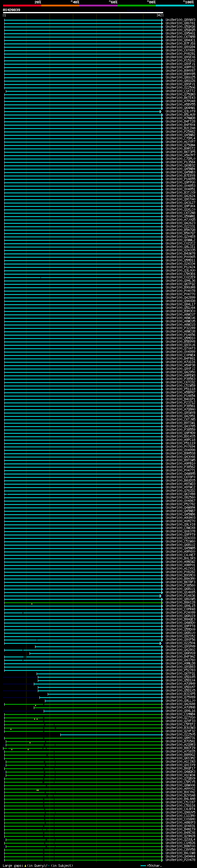Select last hit UniRef100_P20478
The width and height of the screenshot is (197, 868).
tap(180, 860)
